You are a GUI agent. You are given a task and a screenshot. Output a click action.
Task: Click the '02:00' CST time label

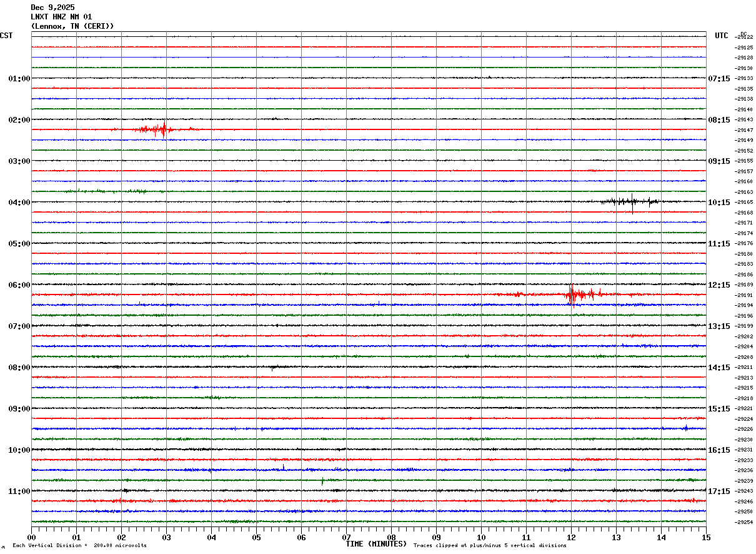click(19, 120)
